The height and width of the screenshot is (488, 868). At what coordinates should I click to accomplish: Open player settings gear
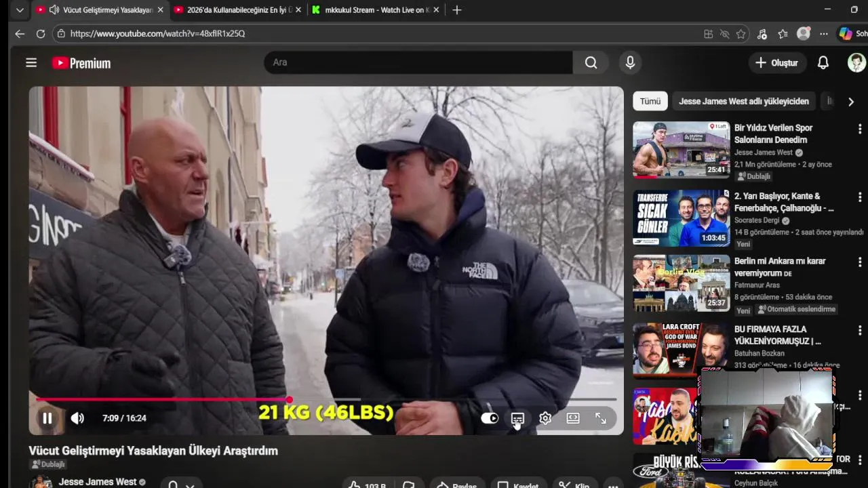click(545, 418)
